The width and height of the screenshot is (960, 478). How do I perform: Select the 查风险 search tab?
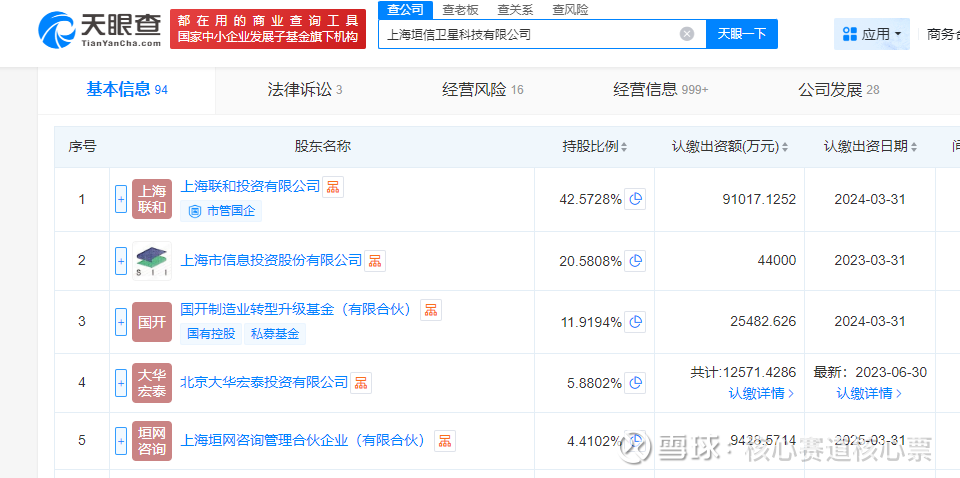coord(570,9)
